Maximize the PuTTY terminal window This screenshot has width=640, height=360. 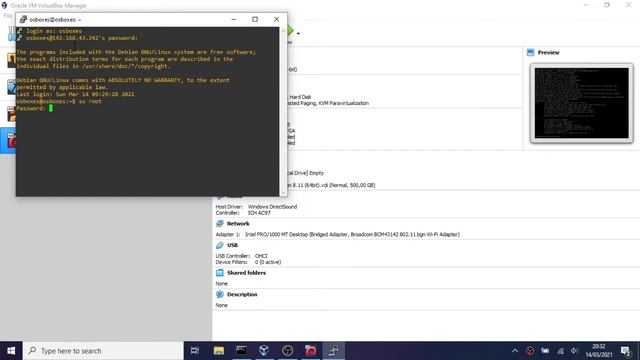tap(255, 19)
